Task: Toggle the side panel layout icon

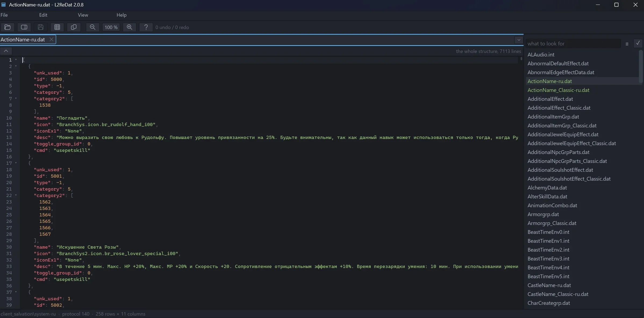Action: (x=24, y=27)
